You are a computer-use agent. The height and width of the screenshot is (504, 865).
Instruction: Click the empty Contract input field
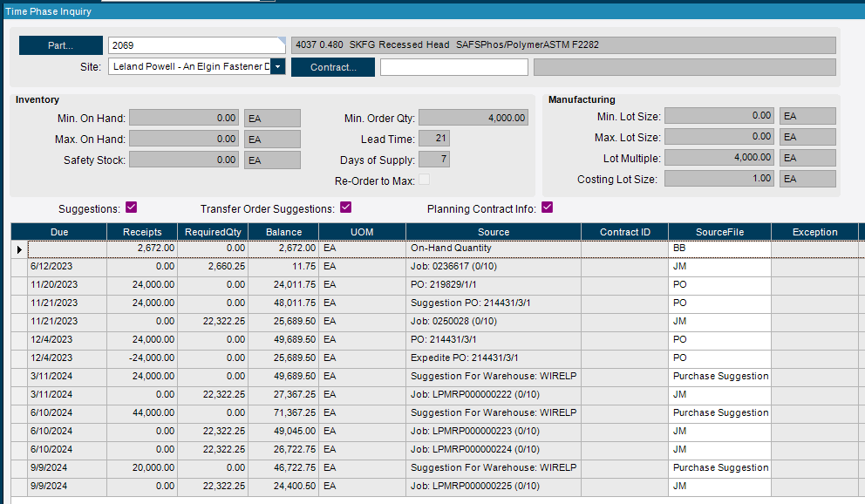pos(454,67)
